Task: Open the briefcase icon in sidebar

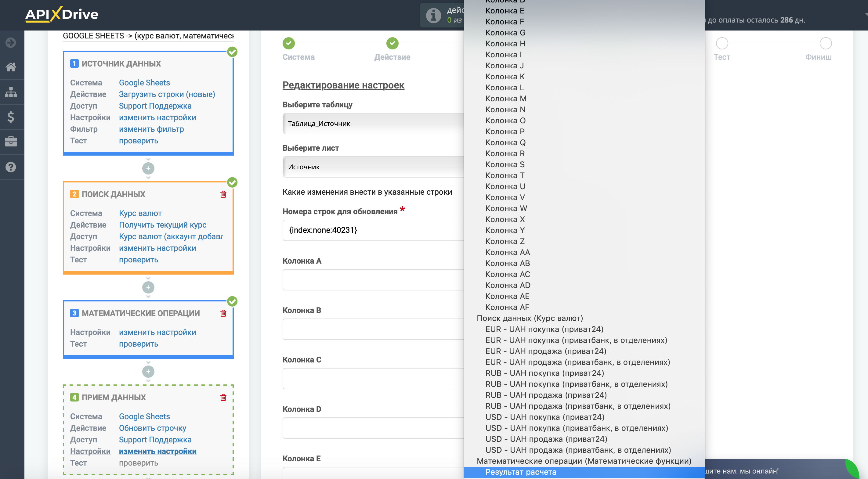Action: 11,142
